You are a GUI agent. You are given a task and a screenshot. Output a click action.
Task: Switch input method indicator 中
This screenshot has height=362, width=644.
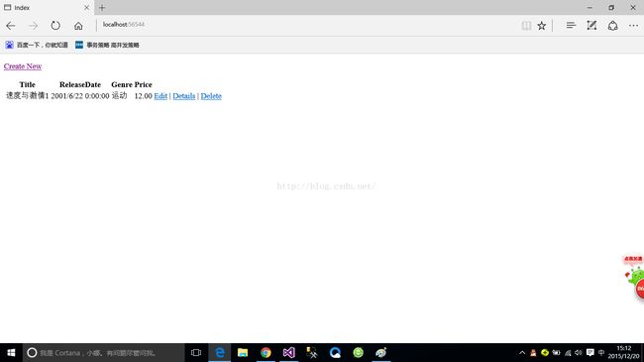601,352
